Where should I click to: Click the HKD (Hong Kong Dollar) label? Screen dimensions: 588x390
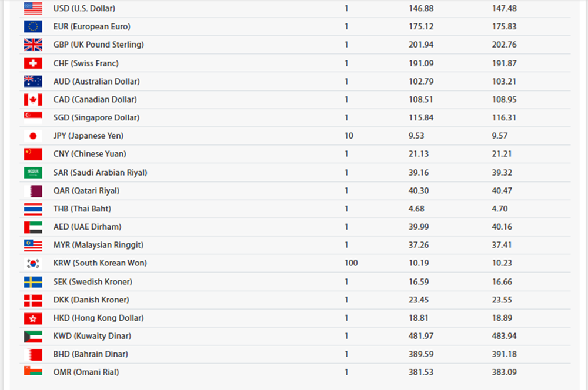pyautogui.click(x=98, y=318)
